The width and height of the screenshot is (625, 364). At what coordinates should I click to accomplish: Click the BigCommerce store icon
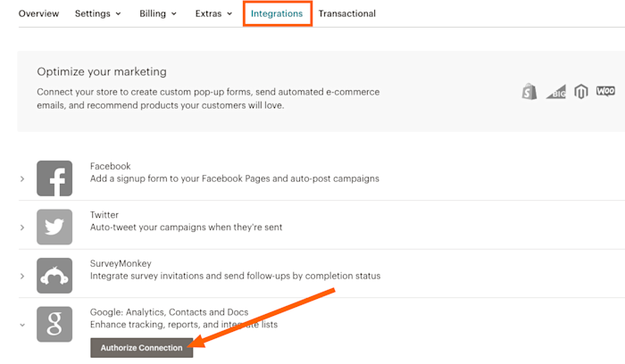coord(556,92)
